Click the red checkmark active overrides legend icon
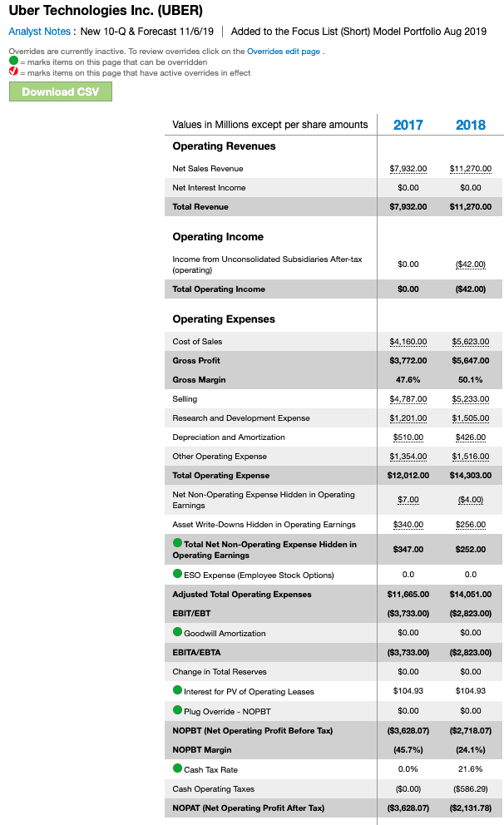Screen dimensions: 504x825 13,71
